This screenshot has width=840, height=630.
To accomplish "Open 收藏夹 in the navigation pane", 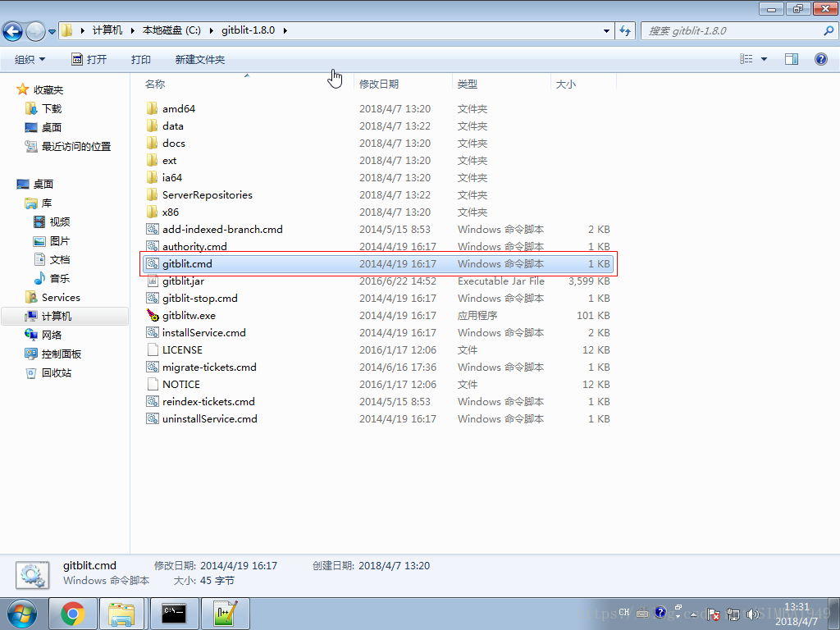I will (40, 89).
